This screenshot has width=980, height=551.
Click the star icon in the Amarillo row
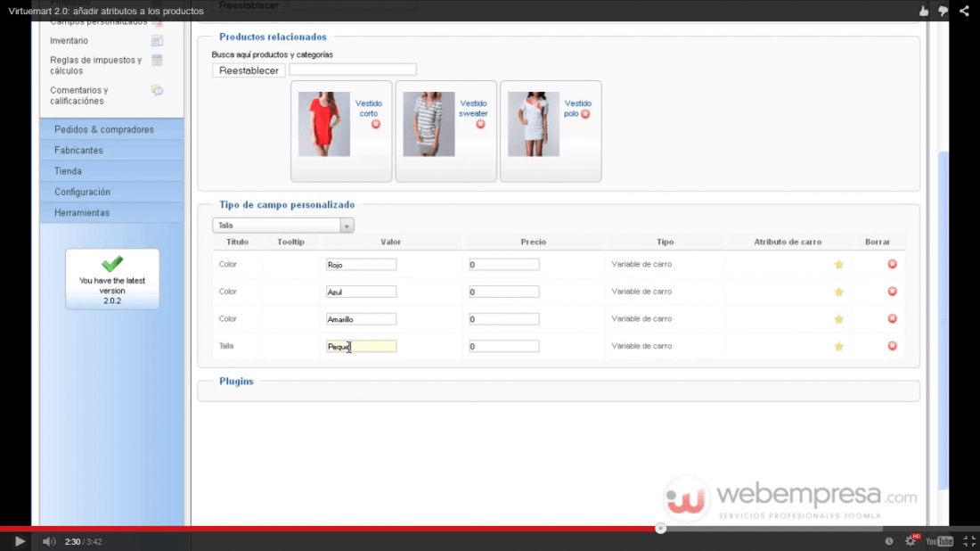tap(838, 319)
